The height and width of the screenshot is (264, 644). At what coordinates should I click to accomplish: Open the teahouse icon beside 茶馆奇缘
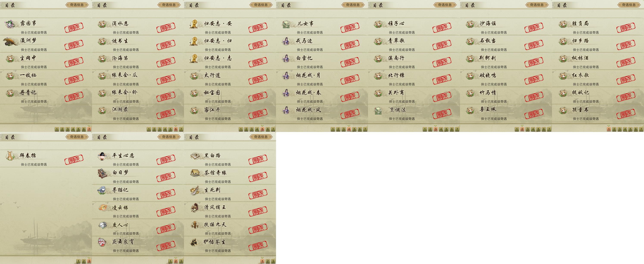195,173
